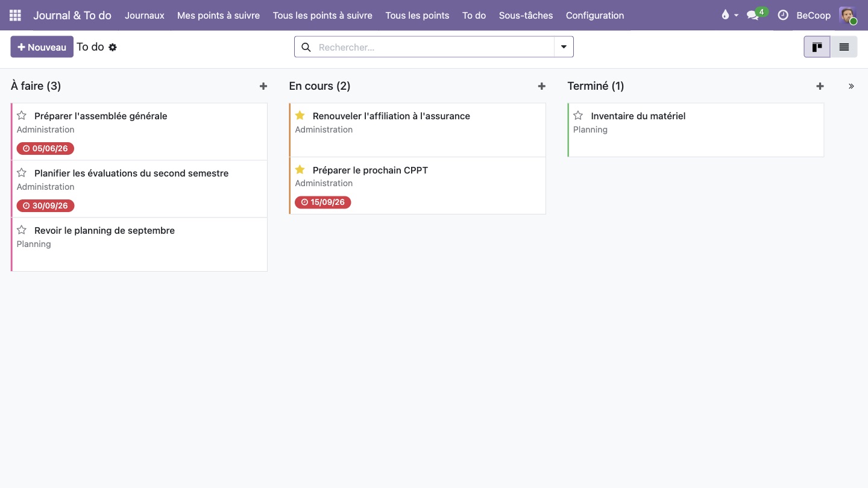
Task: Add a card in Terminé column
Action: click(x=820, y=86)
